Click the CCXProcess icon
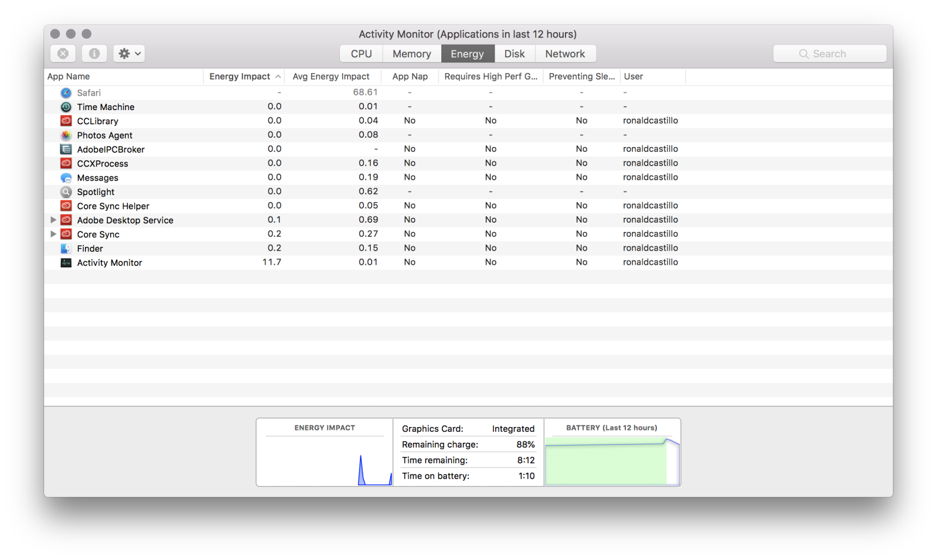 click(66, 163)
